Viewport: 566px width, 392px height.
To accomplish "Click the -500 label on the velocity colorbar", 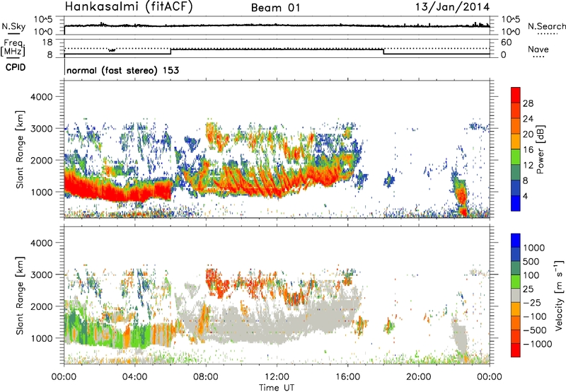I will (x=534, y=330).
